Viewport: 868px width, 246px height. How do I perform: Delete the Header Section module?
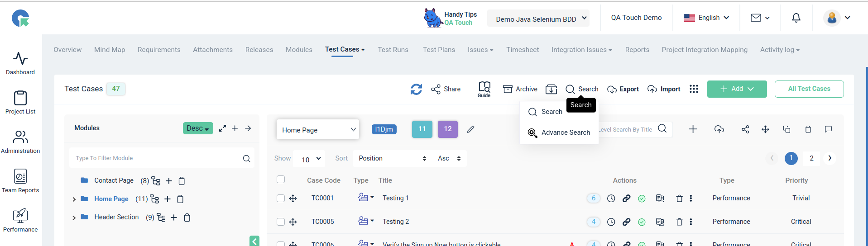187,218
